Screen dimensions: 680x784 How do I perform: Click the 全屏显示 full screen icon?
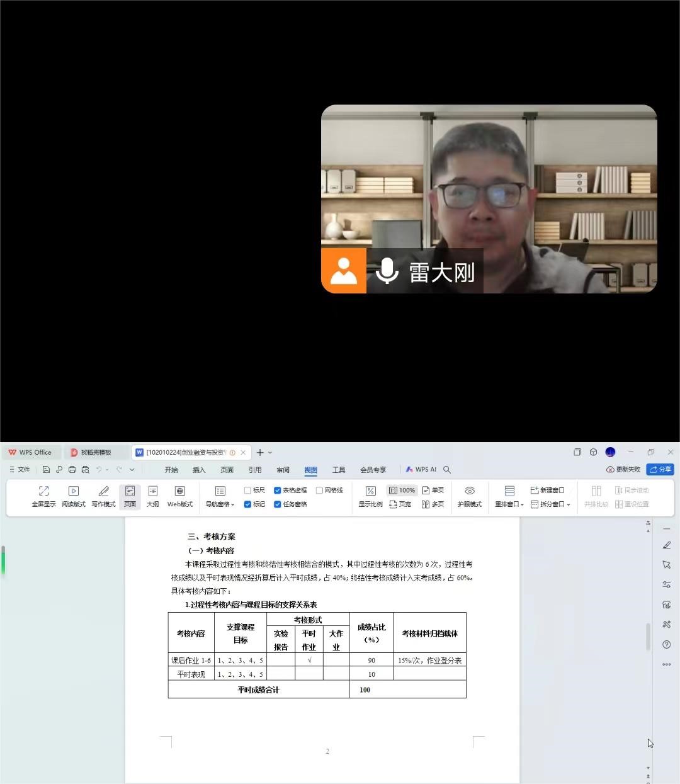(x=43, y=491)
